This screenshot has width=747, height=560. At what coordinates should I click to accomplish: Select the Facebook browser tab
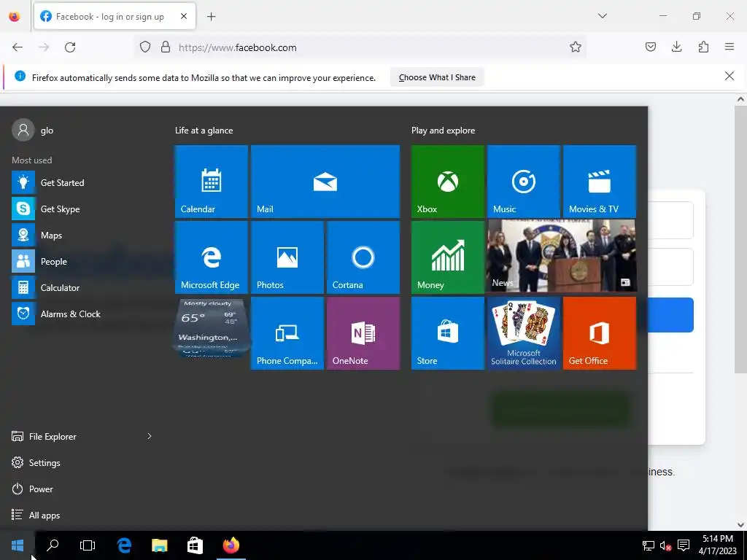click(x=115, y=17)
